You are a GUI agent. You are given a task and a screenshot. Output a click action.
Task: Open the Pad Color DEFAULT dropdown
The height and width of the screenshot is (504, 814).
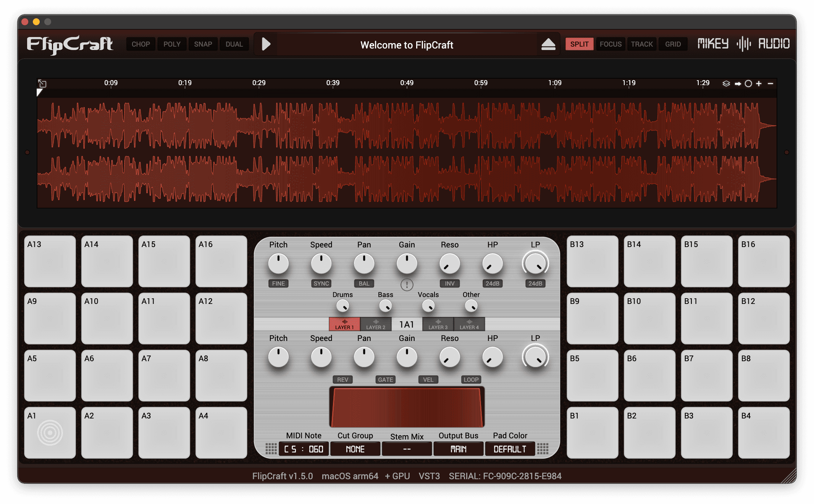click(510, 449)
